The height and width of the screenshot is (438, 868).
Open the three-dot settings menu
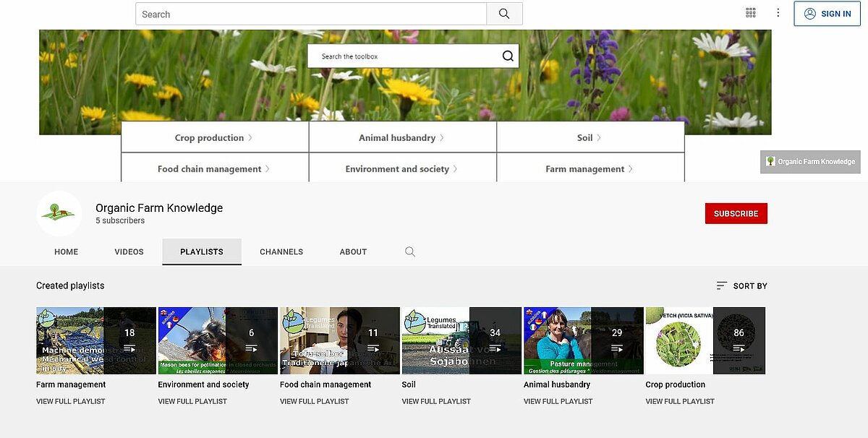tap(778, 13)
